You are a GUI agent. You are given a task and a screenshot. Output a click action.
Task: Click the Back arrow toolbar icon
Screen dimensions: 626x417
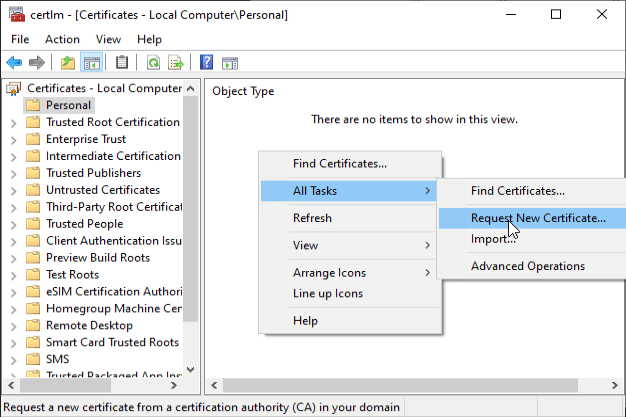click(x=15, y=62)
